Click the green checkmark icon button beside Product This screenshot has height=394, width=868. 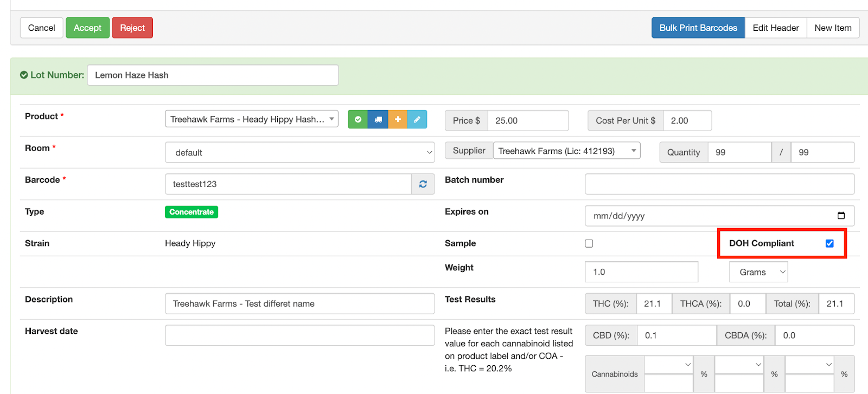click(x=358, y=119)
